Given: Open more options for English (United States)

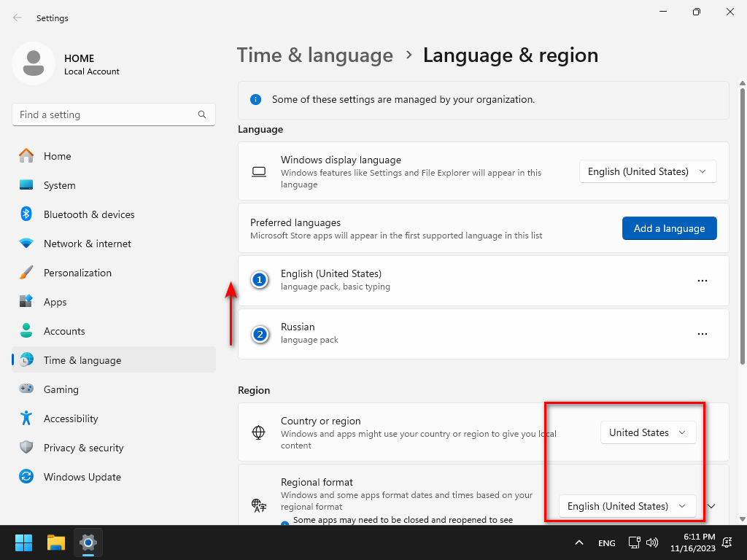Looking at the screenshot, I should click(703, 281).
